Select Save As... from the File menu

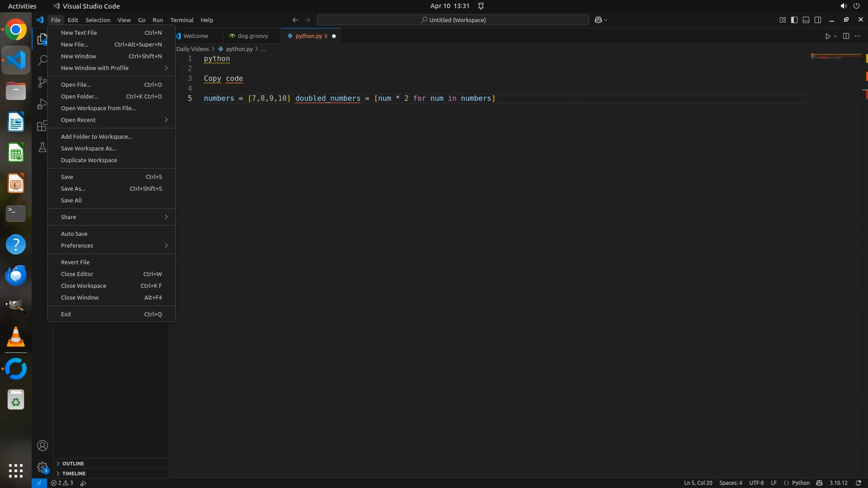pyautogui.click(x=73, y=188)
